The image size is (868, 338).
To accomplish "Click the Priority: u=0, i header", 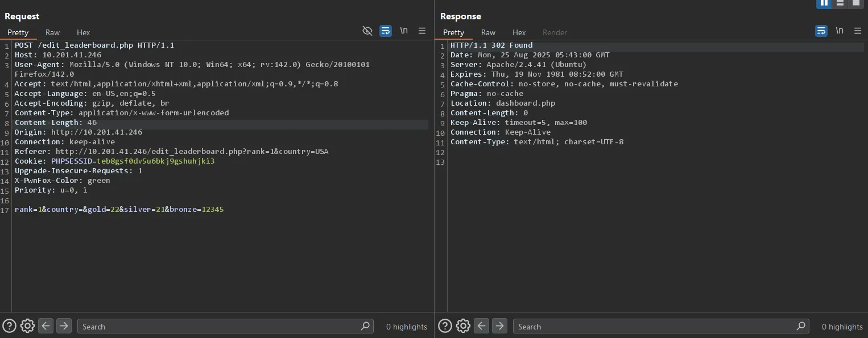I will coord(51,190).
